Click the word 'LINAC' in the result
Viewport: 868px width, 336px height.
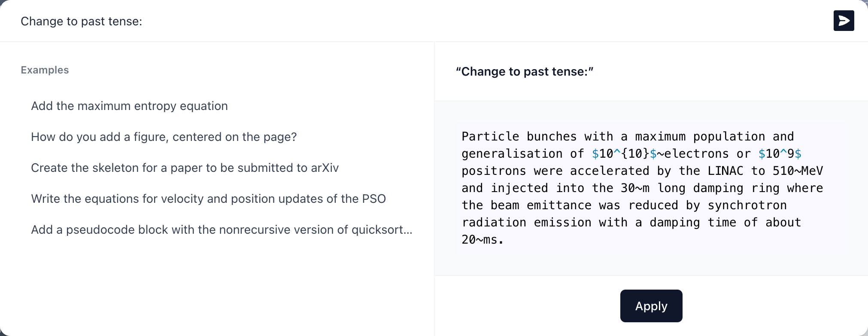[725, 171]
